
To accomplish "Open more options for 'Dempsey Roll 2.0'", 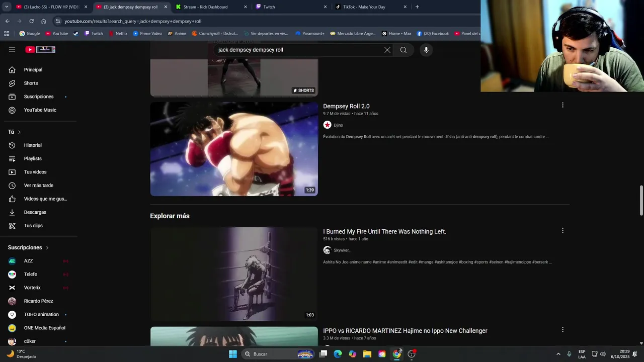I will pos(562,105).
